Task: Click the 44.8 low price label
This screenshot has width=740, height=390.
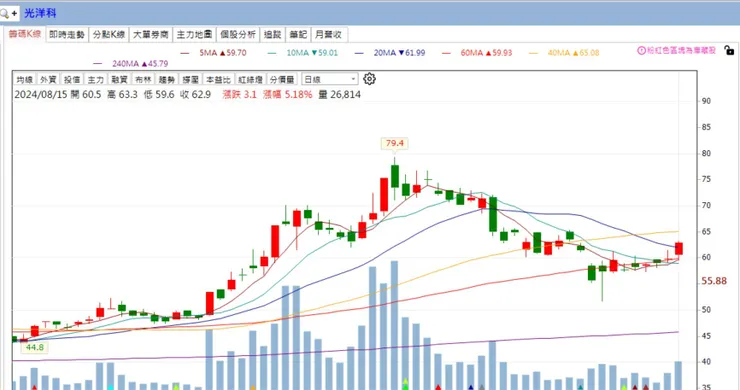Action: pos(34,348)
